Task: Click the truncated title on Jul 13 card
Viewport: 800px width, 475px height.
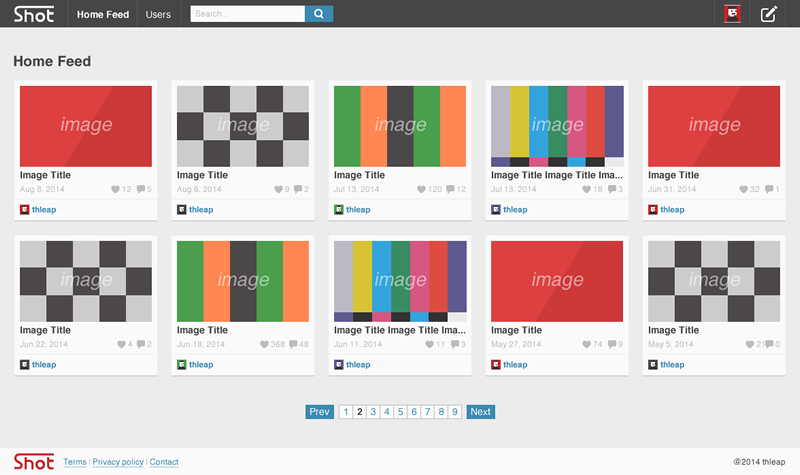Action: point(557,175)
